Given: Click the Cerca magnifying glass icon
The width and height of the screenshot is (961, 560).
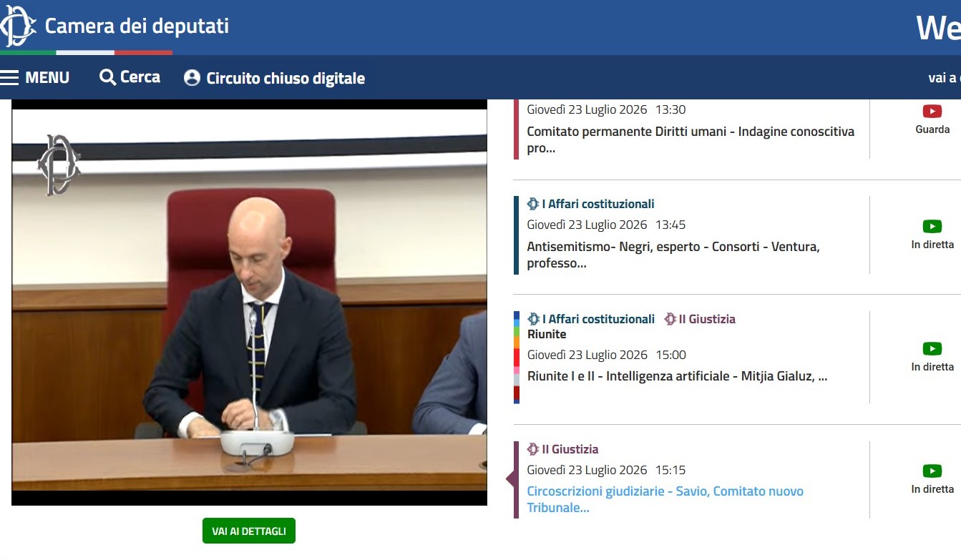Looking at the screenshot, I should click(x=107, y=77).
